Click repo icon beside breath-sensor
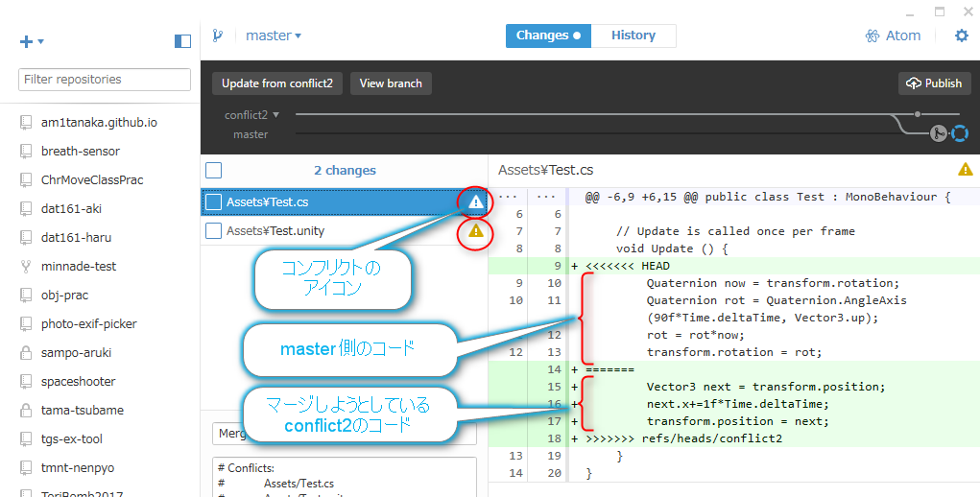 (x=26, y=151)
